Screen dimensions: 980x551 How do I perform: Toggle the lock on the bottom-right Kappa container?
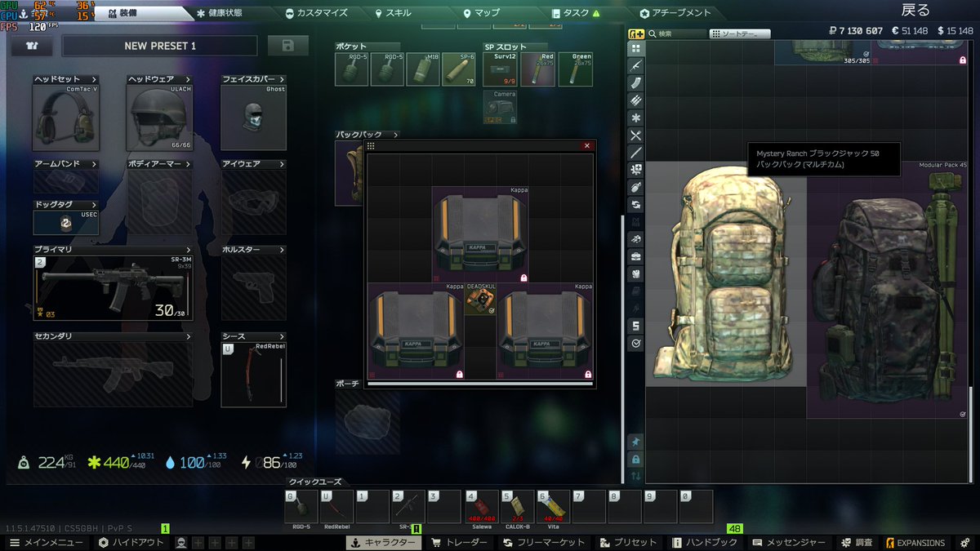589,374
